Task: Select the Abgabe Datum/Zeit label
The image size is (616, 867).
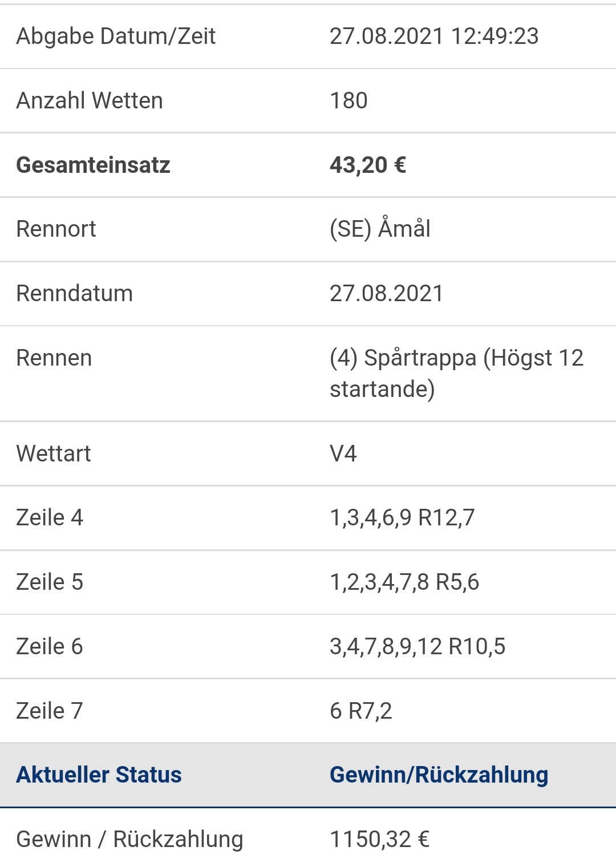Action: [x=116, y=37]
